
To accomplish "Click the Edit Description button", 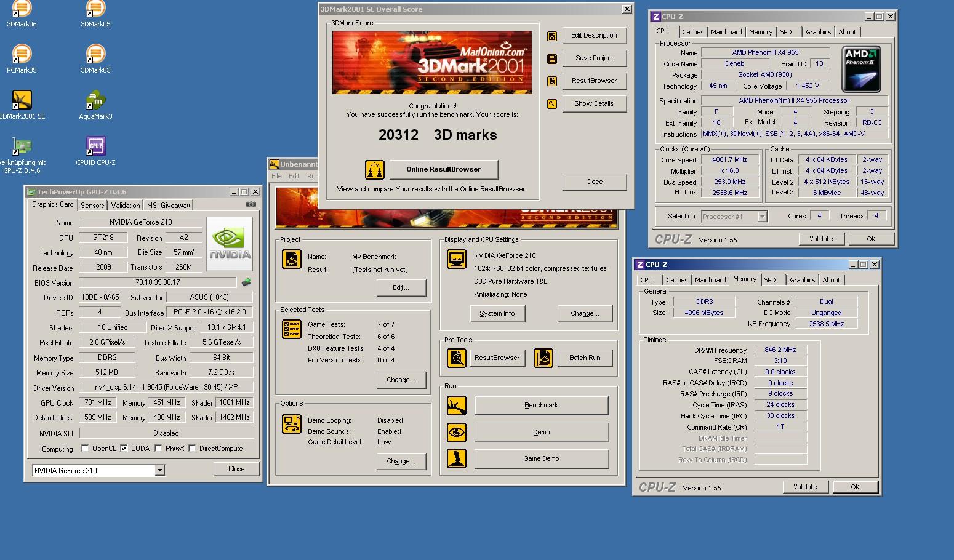I will pyautogui.click(x=594, y=36).
